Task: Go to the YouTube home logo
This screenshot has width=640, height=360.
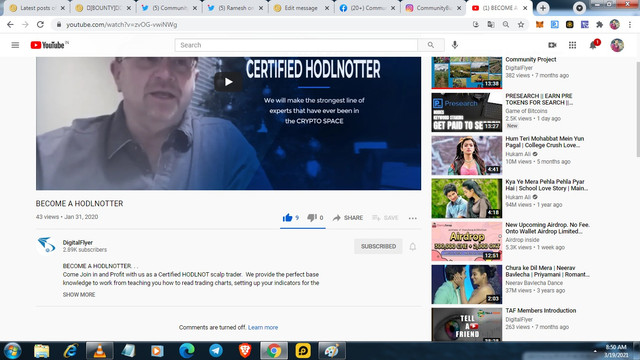Action: coord(49,45)
